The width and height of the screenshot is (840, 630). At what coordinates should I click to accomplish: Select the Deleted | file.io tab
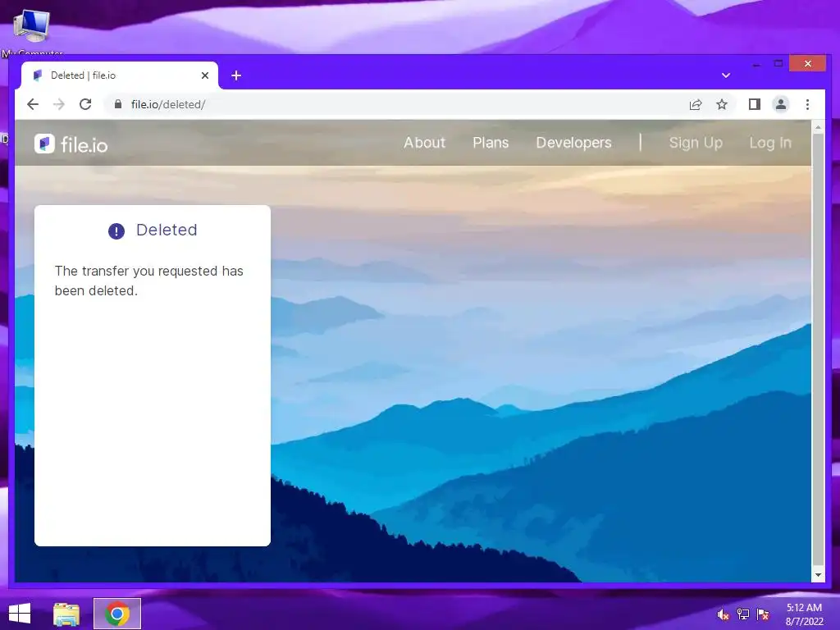coord(120,75)
